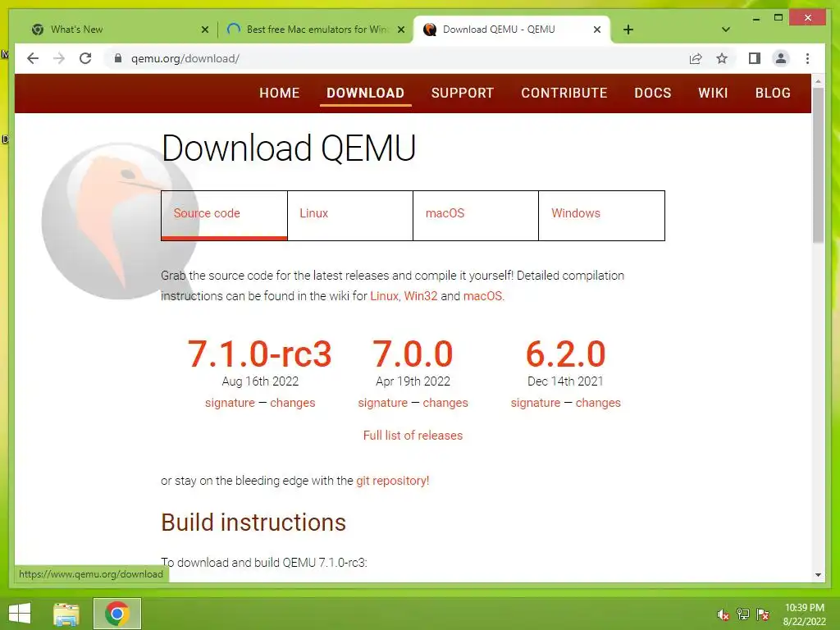The height and width of the screenshot is (630, 840).
Task: Open CONTRIBUTE in the QEMU navigation
Action: 564,94
